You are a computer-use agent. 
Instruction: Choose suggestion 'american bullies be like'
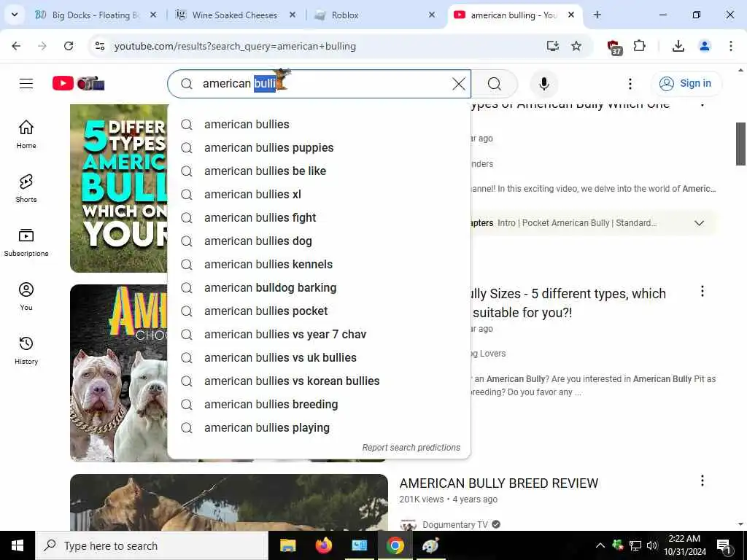[320, 171]
